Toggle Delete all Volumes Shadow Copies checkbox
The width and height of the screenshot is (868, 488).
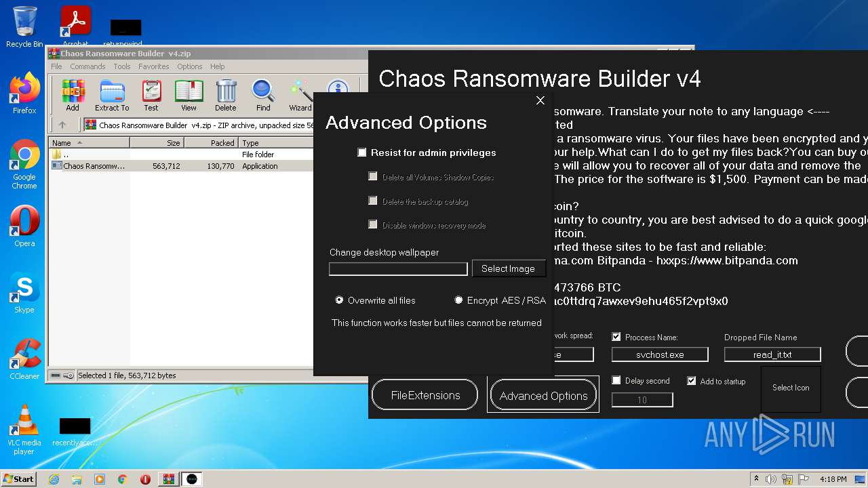[x=372, y=176]
